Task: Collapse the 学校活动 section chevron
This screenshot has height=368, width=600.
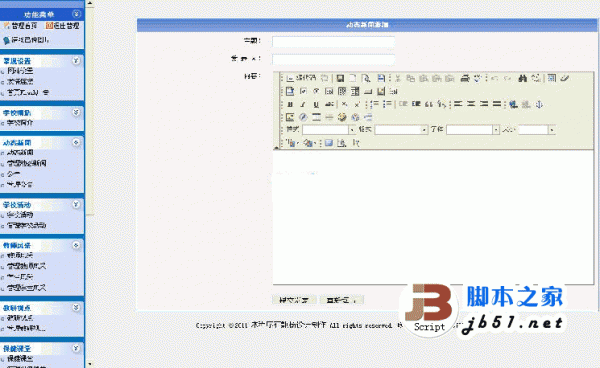Action: 76,204
